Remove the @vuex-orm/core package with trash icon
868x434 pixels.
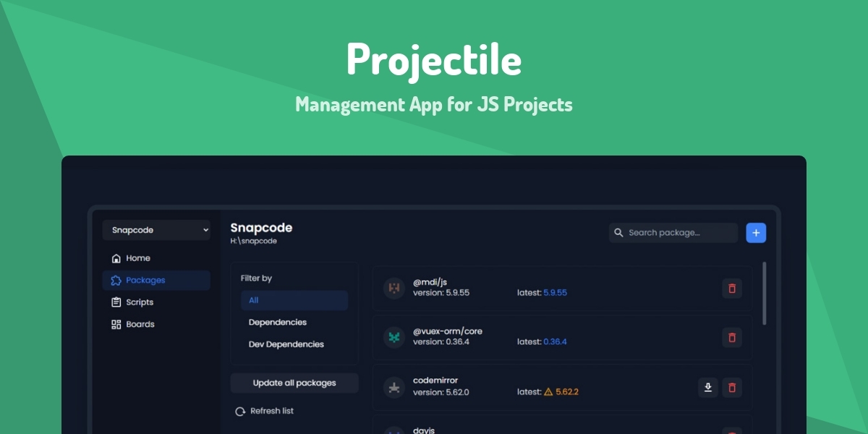[731, 338]
